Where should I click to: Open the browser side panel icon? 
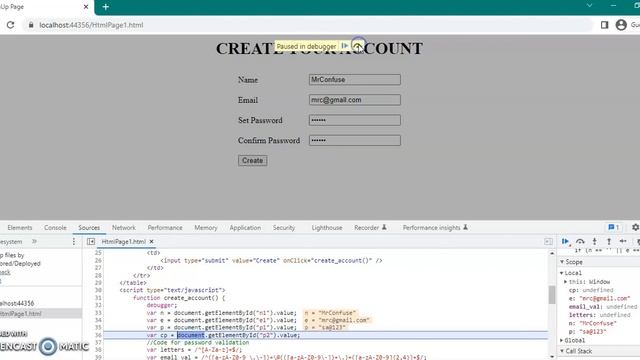pos(604,25)
